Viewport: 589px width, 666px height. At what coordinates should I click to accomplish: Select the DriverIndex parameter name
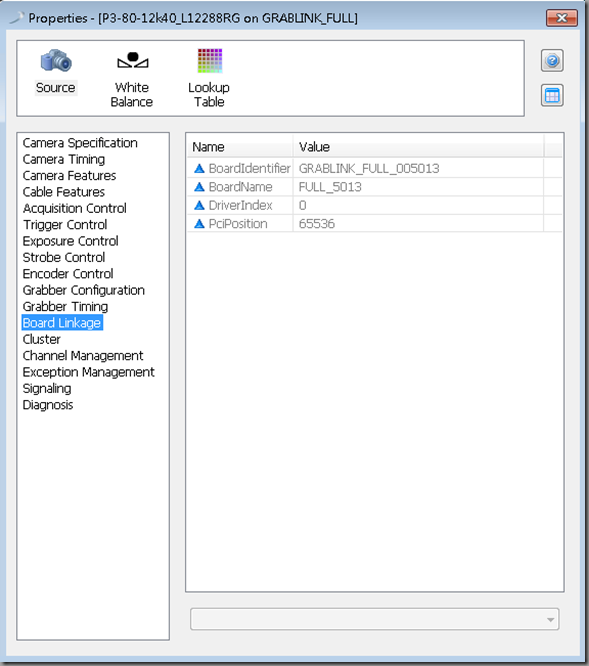(240, 206)
